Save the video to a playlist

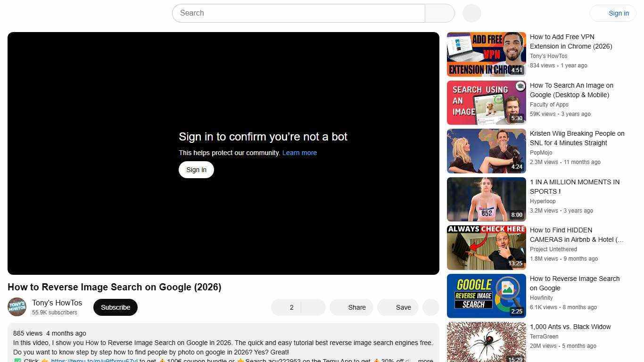tap(397, 307)
